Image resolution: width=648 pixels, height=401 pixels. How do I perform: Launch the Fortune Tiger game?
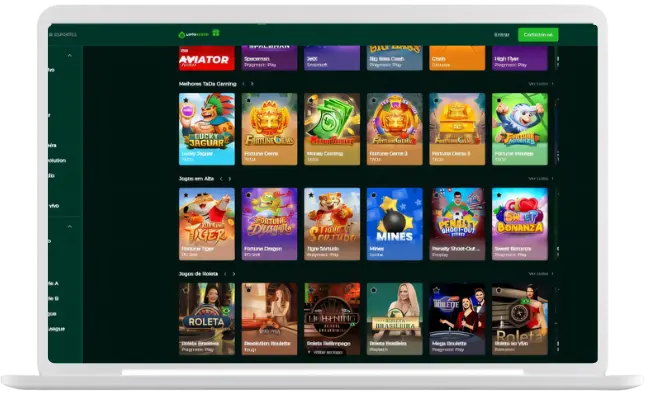(207, 224)
